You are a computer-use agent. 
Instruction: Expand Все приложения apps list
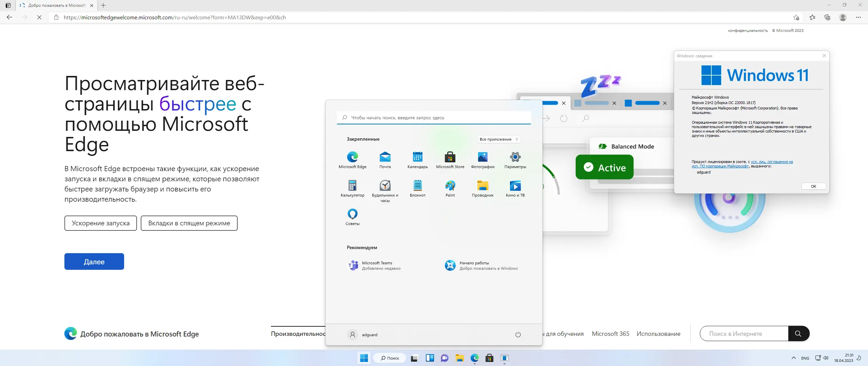498,139
